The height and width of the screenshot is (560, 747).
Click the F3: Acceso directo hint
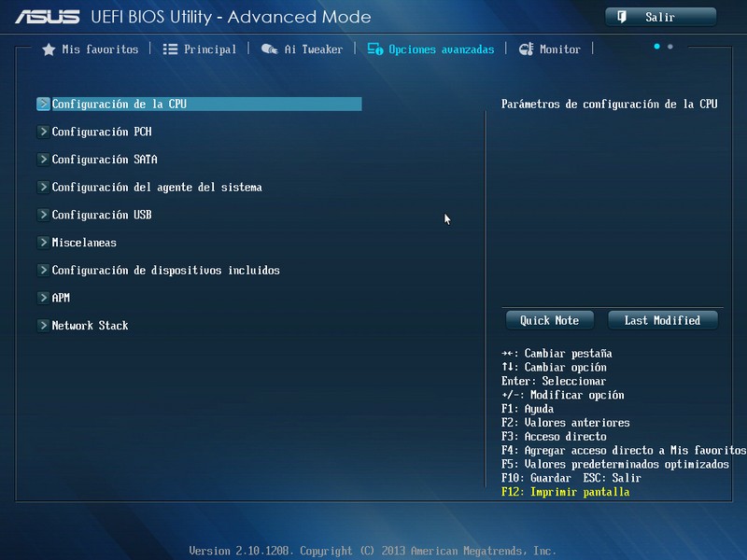[x=554, y=437]
